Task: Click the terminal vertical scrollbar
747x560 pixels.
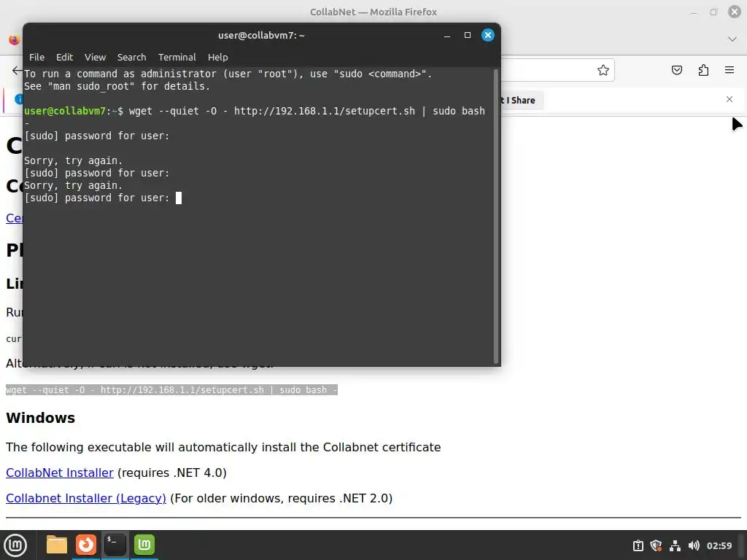Action: [495, 216]
